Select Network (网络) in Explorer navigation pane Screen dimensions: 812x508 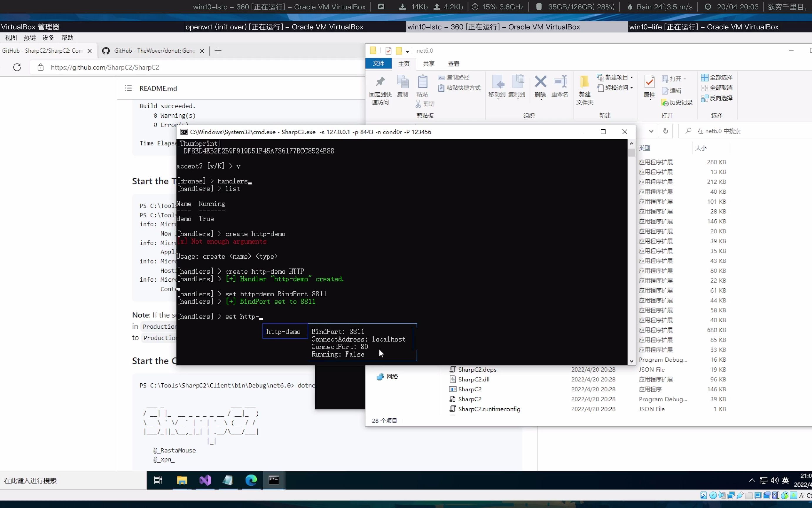[x=387, y=377]
